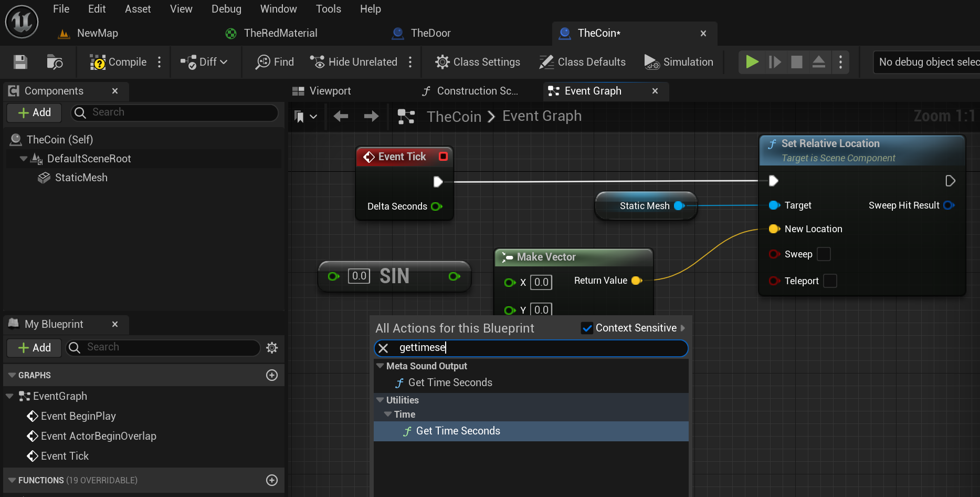This screenshot has width=980, height=497.
Task: Navigate forward with the right arrow
Action: coord(371,116)
